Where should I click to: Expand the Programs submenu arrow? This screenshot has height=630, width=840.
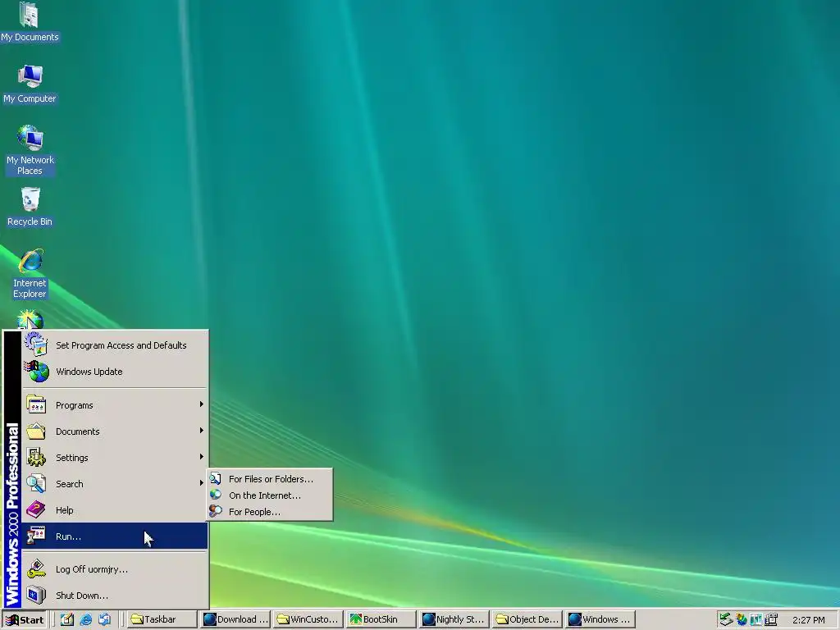[x=202, y=404]
